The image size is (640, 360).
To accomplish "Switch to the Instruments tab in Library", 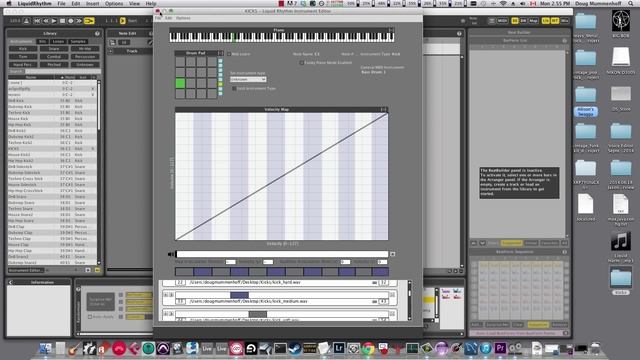I will click(x=21, y=42).
